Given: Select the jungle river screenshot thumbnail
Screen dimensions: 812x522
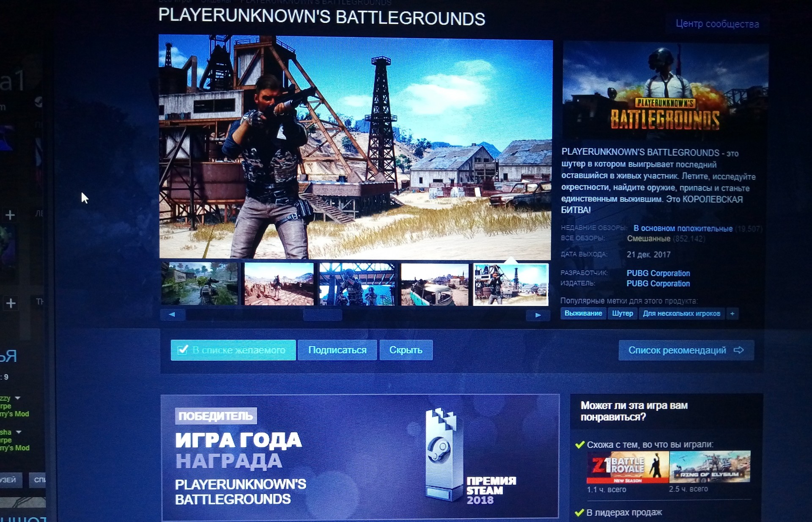Looking at the screenshot, I should [199, 283].
